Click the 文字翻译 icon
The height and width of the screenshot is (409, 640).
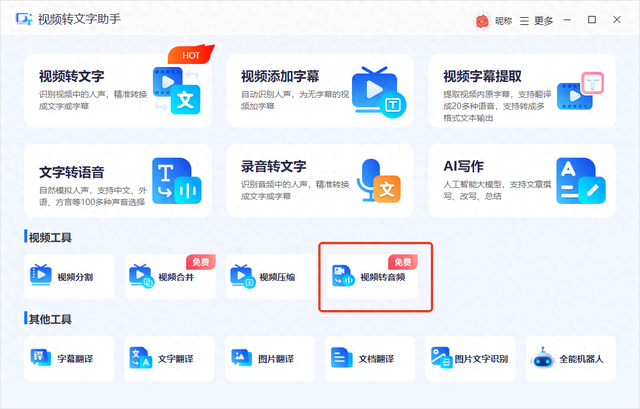click(x=141, y=358)
